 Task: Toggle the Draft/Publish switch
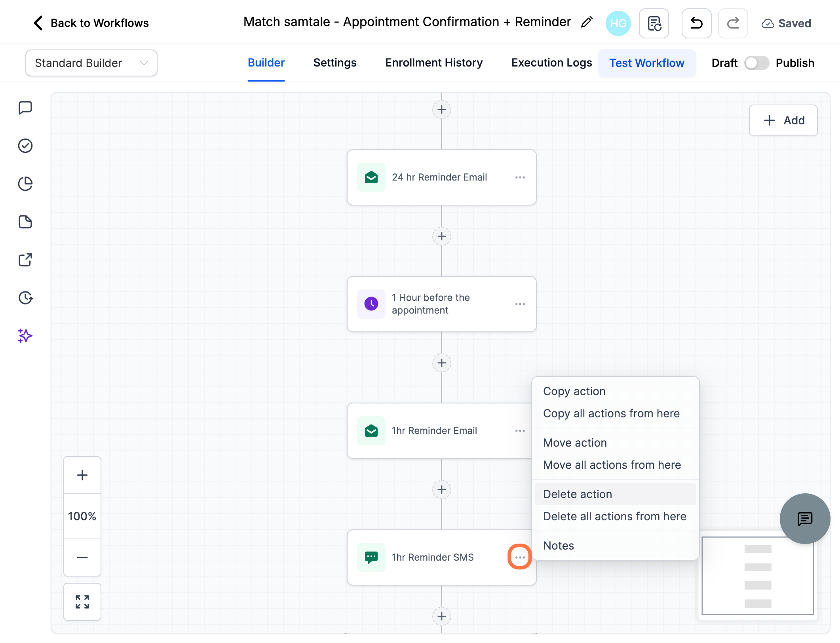tap(756, 63)
